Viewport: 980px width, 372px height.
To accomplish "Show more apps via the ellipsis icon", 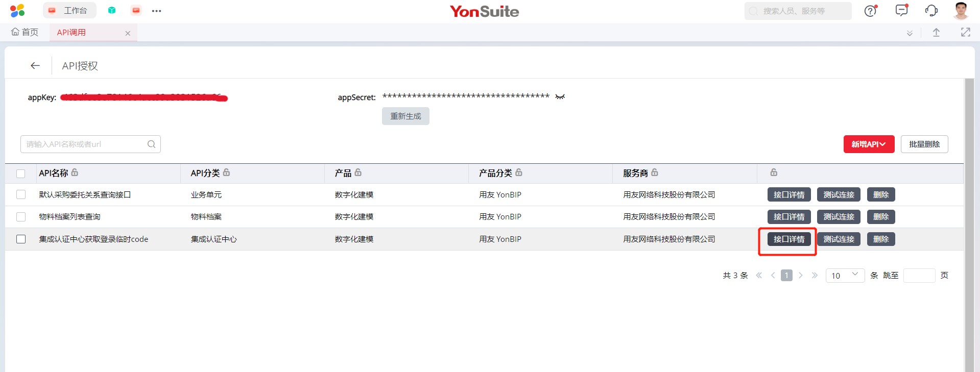I will pos(156,11).
